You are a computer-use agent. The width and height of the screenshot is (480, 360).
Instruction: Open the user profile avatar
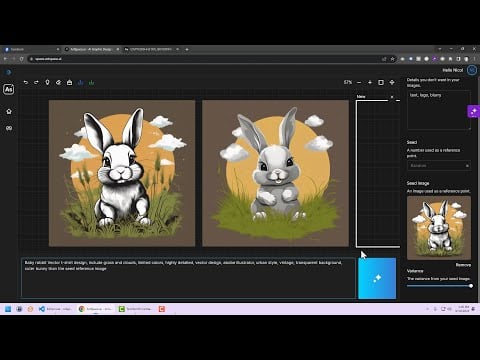coord(472,70)
